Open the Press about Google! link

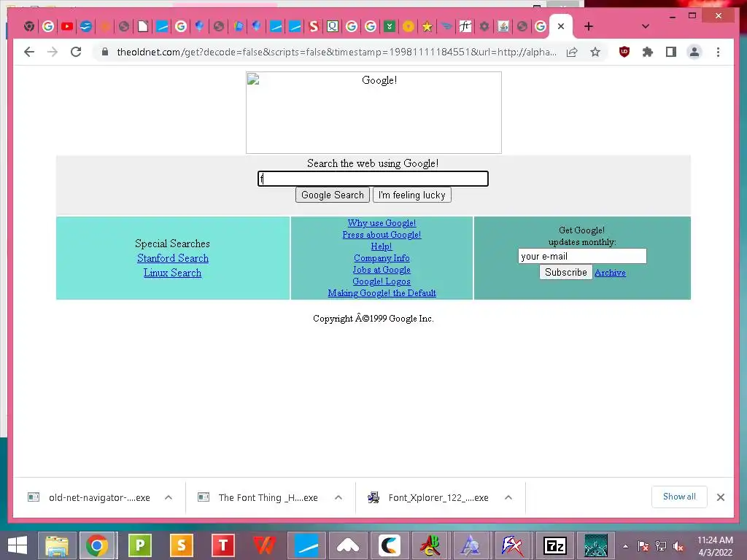(382, 235)
